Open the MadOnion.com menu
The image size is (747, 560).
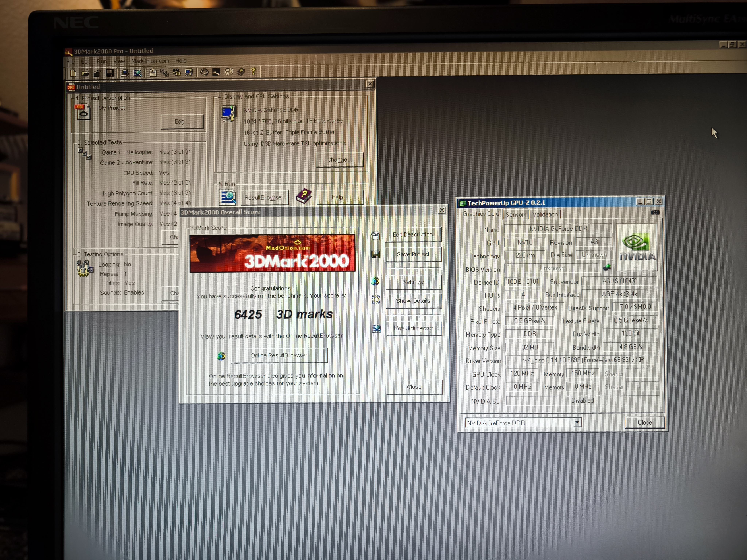point(150,61)
